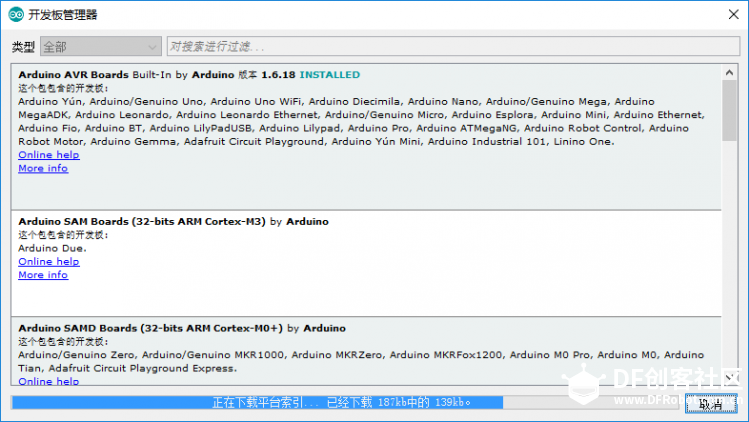Select the Arduino SAM Boards title
Screen dimensions: 749x422
[142, 221]
